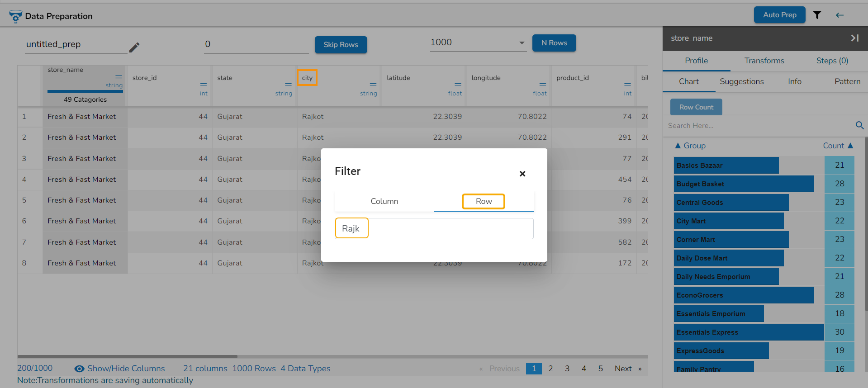Switch to the Transforms tab

(x=764, y=61)
